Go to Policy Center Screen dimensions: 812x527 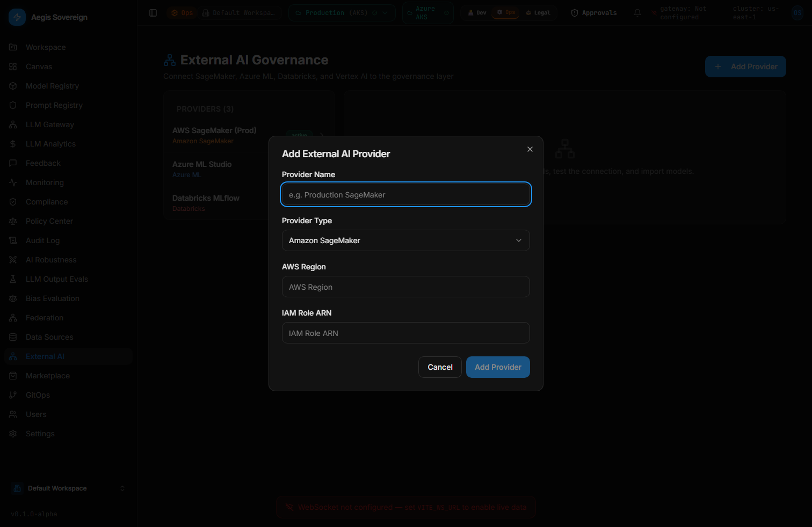(x=49, y=221)
